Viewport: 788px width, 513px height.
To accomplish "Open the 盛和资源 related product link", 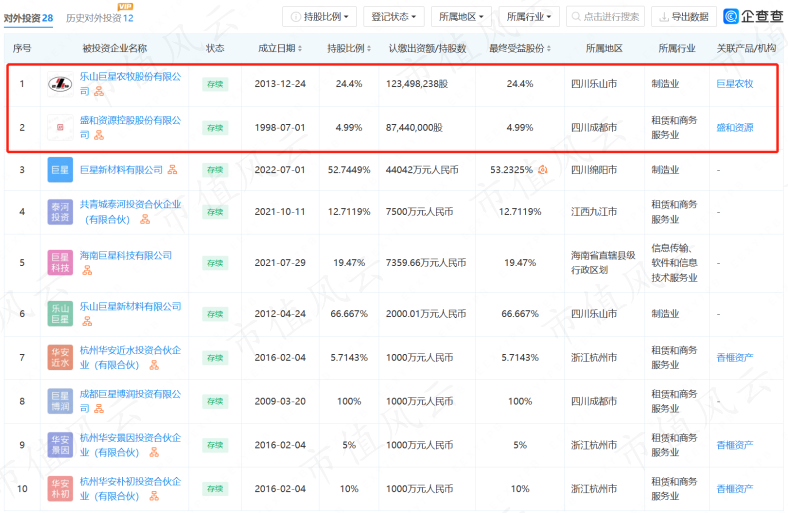I will click(735, 128).
